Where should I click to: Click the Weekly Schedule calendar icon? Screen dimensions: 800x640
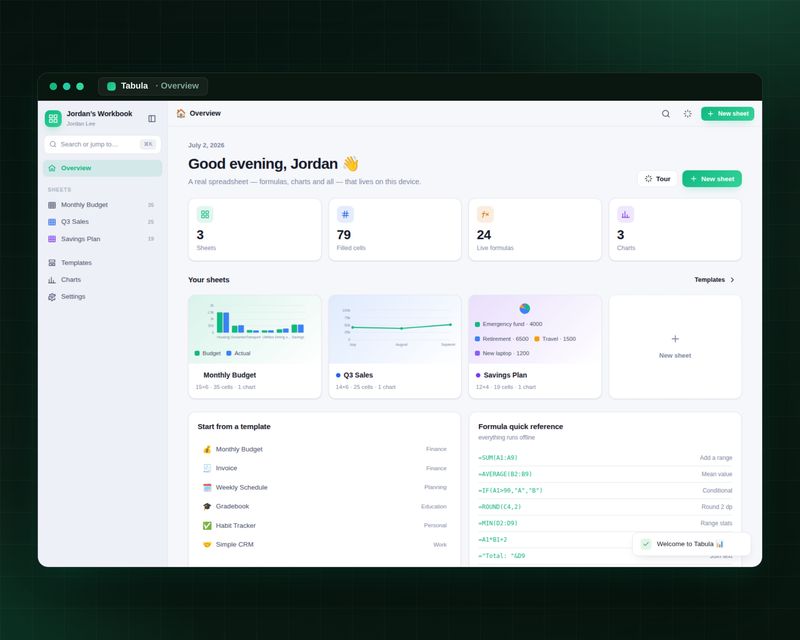[x=207, y=487]
